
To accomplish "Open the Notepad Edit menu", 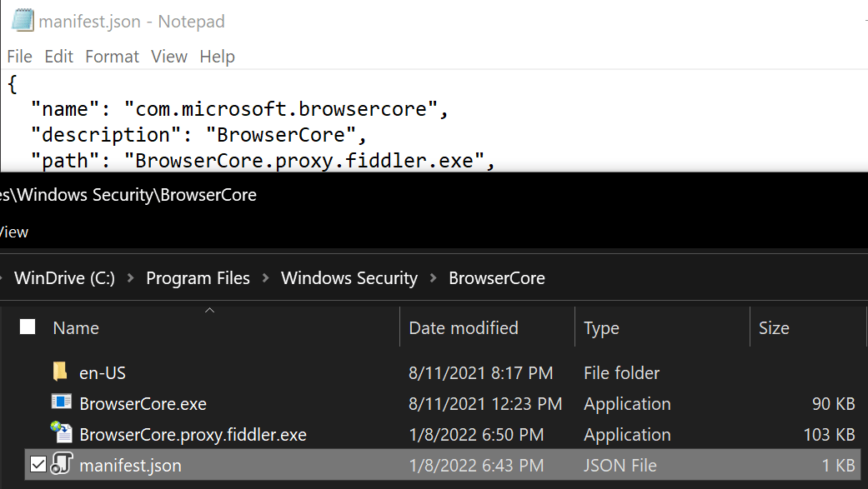I will (x=58, y=57).
